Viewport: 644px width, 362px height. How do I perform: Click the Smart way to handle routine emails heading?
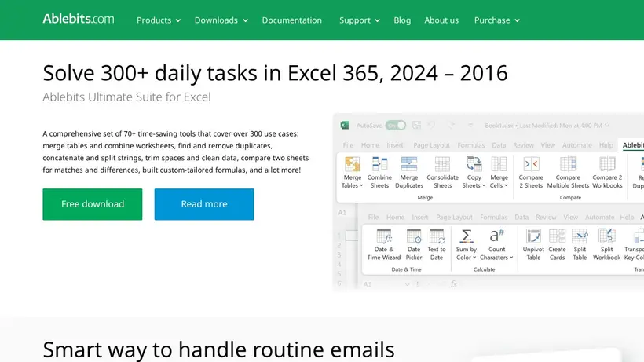[218, 349]
